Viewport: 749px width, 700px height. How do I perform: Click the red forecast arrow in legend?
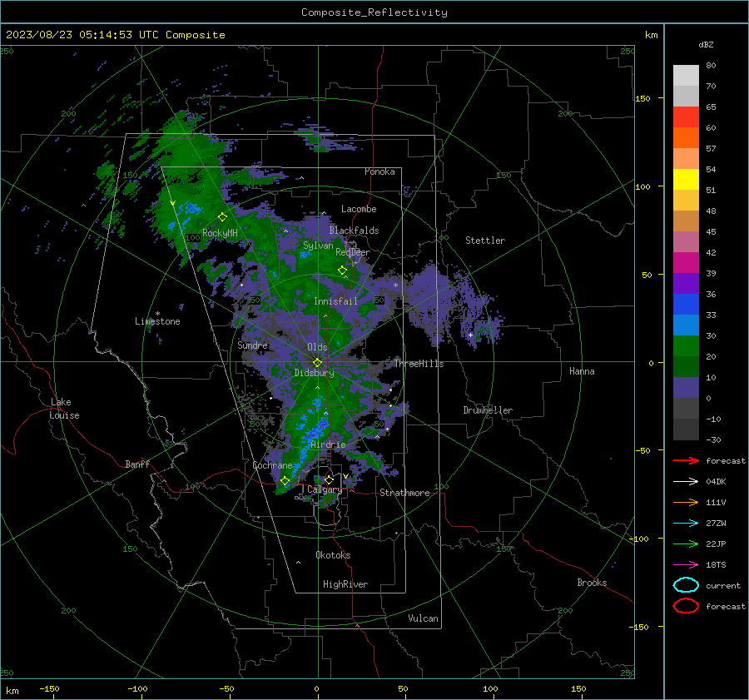tap(686, 460)
